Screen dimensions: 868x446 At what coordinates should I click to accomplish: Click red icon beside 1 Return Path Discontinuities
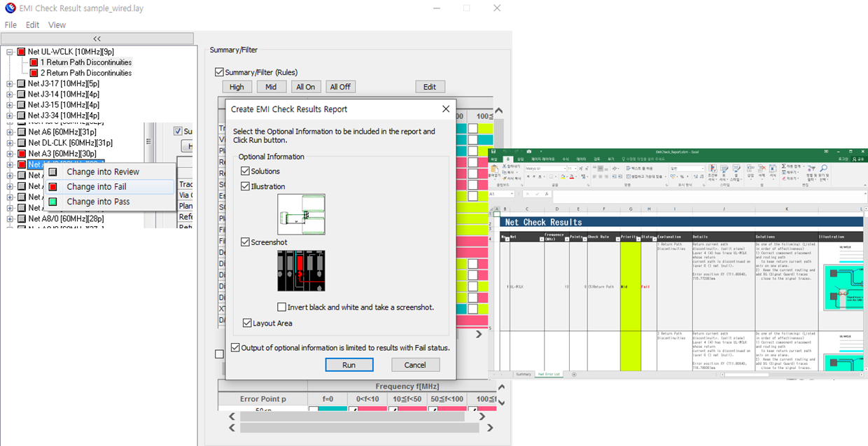(34, 62)
